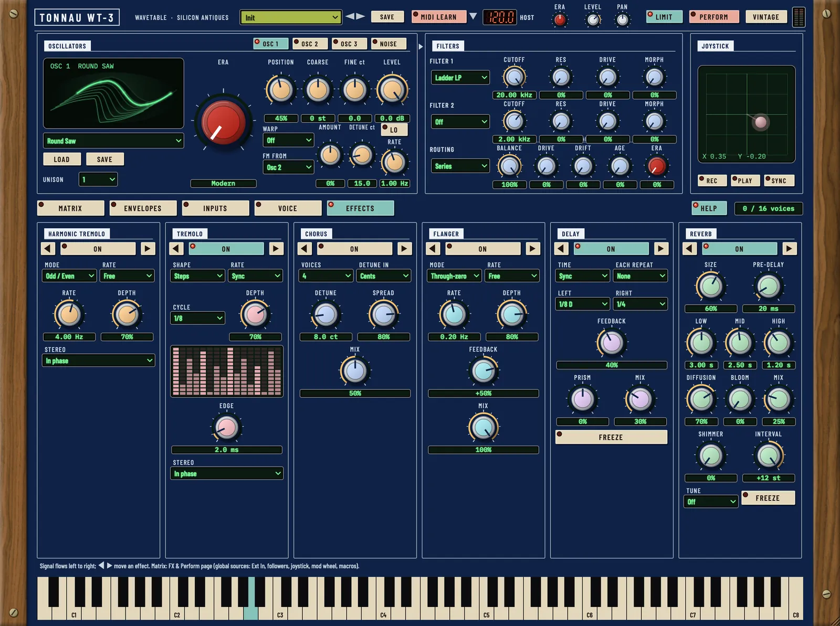Screen dimensions: 840x626
Task: Move Flanger effect right
Action: pyautogui.click(x=533, y=249)
